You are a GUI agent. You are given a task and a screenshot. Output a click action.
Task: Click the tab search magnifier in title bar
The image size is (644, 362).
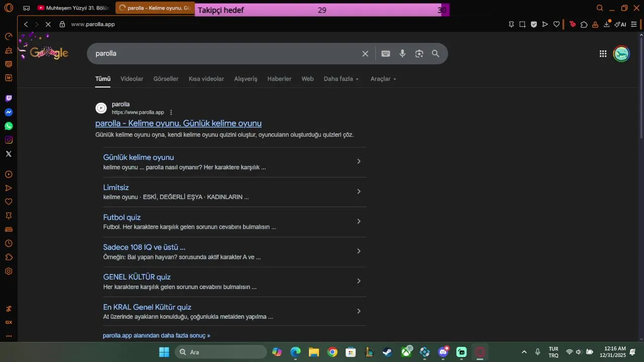600,8
